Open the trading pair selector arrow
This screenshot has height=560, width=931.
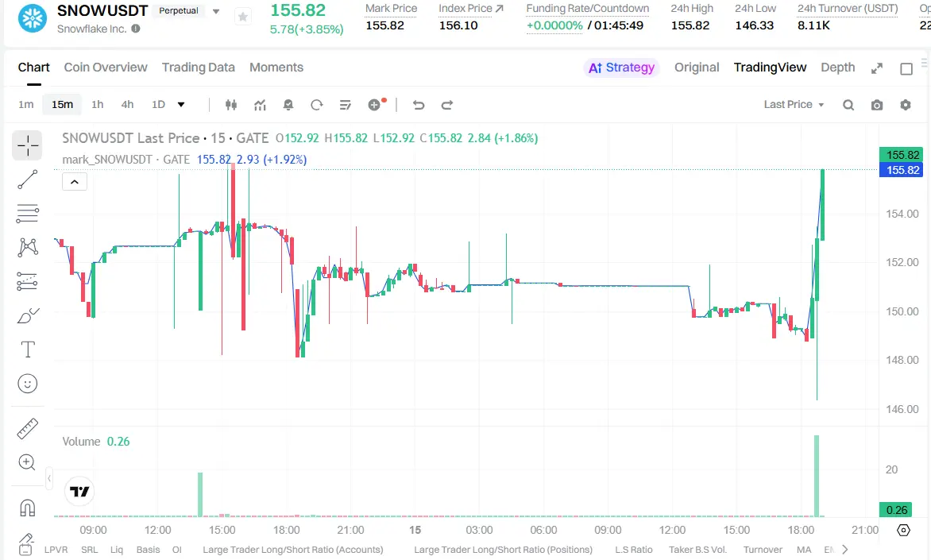(216, 11)
